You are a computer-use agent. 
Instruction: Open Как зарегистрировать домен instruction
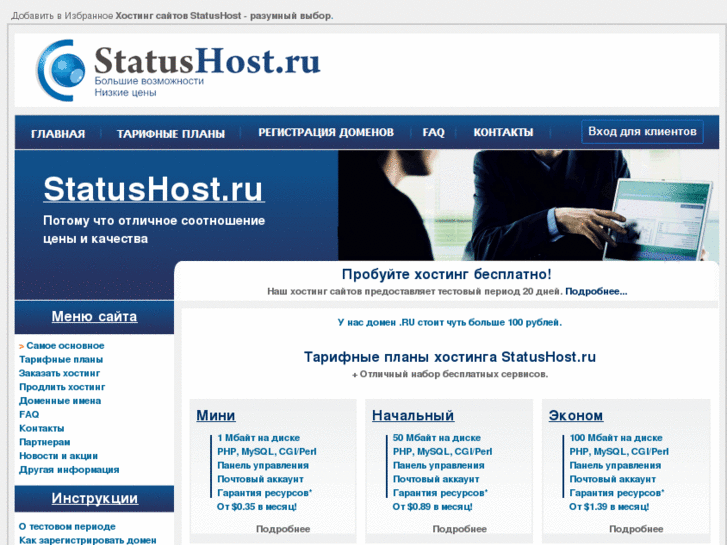point(88,540)
